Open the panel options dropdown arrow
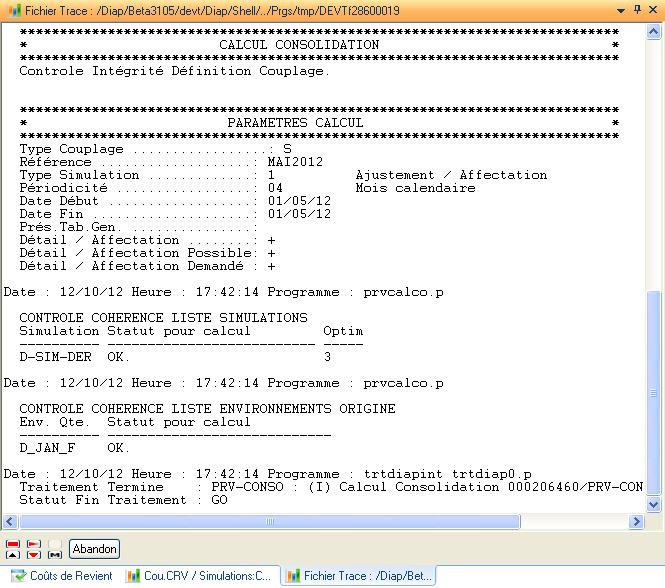Viewport: 665px width, 588px height. click(x=619, y=10)
